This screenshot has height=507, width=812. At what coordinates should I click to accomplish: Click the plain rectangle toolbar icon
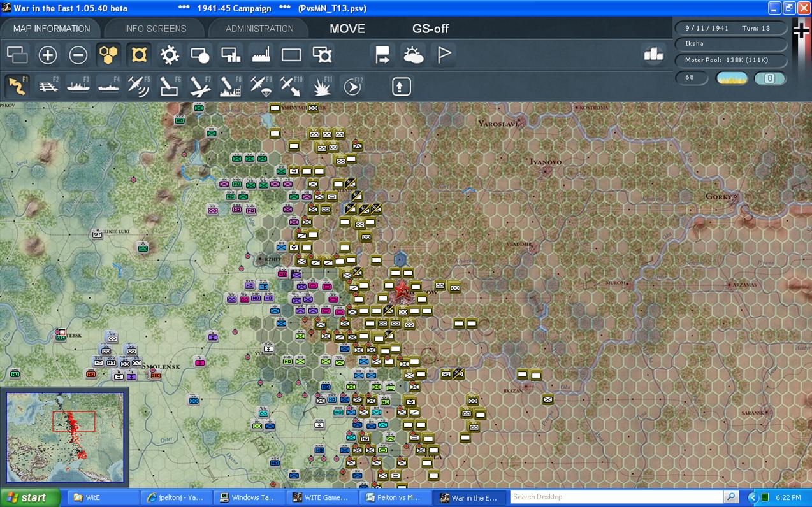tap(291, 55)
